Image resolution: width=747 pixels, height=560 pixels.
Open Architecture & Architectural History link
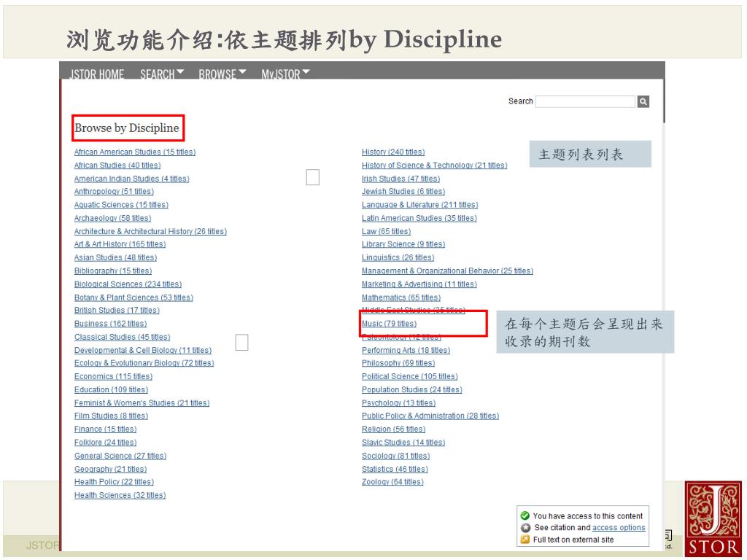150,231
